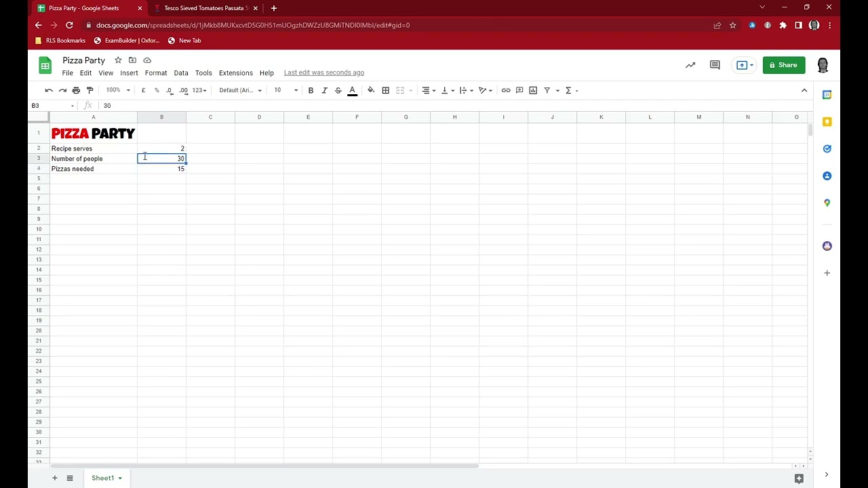Click the Undo arrow in toolbar
Image resolution: width=868 pixels, height=488 pixels.
49,90
